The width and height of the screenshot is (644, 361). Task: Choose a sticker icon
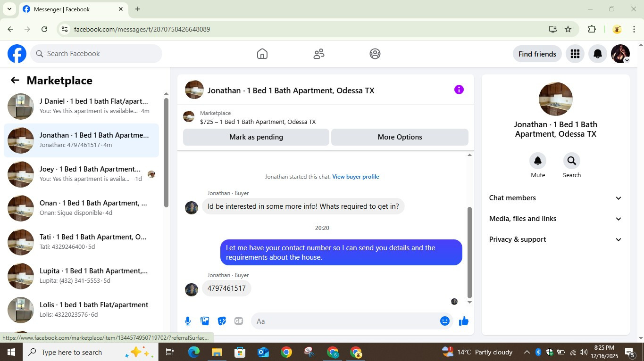pos(222,321)
